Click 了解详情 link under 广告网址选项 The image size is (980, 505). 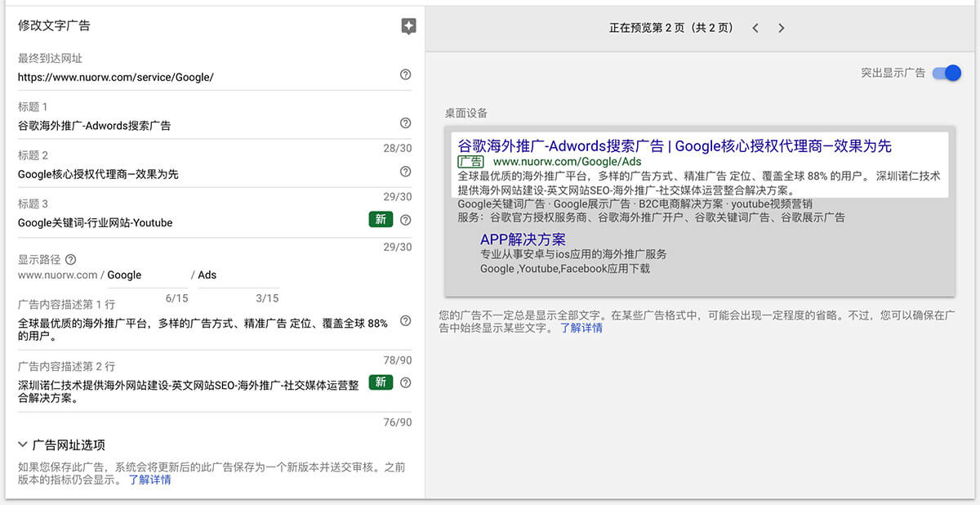coord(149,480)
